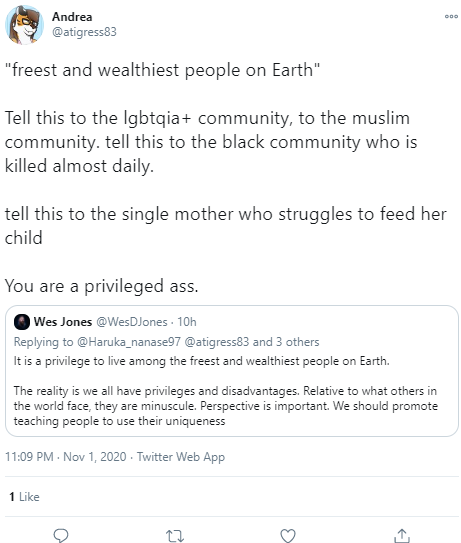Open the quoted tweet body text
461x543 pixels.
[225, 391]
